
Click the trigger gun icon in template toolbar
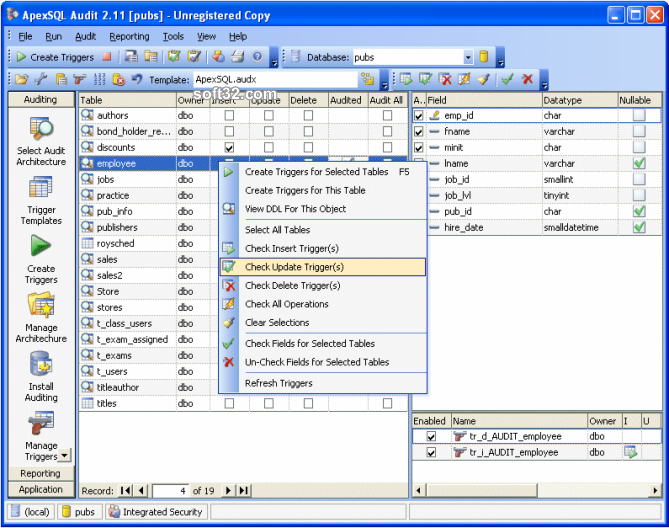coord(79,79)
